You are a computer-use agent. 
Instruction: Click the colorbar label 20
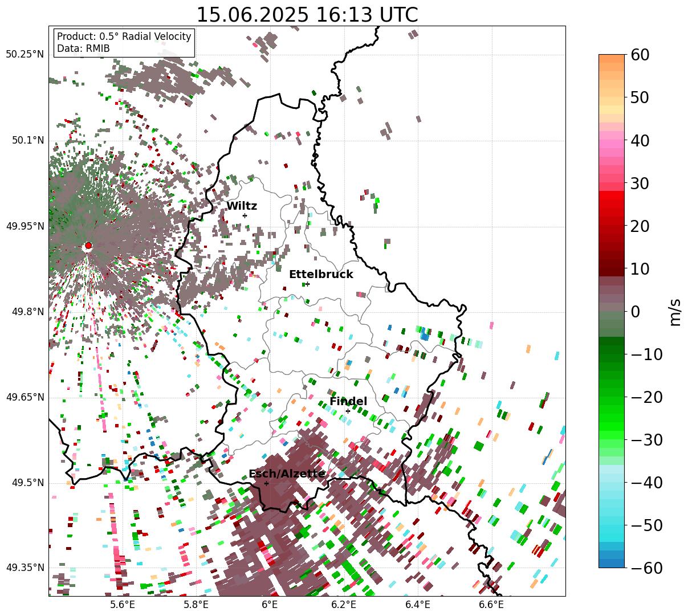point(640,226)
